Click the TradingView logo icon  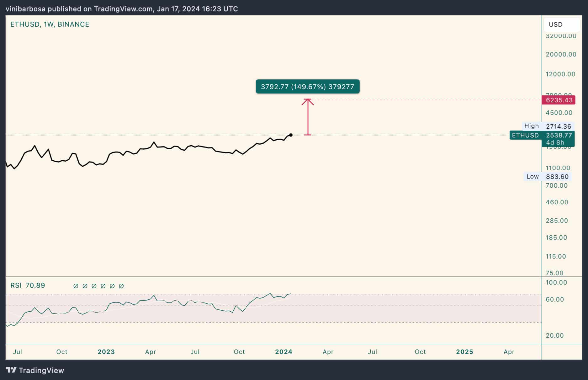11,370
